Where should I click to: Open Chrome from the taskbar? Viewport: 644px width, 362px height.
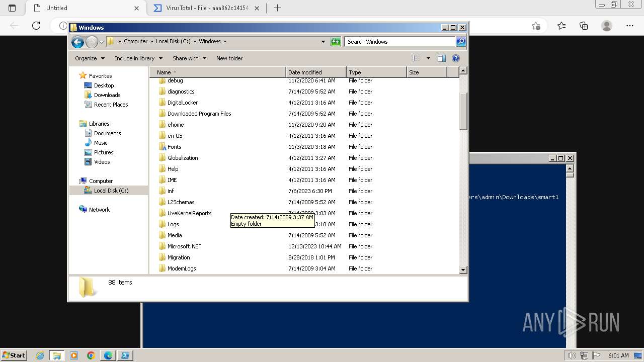[x=91, y=355]
